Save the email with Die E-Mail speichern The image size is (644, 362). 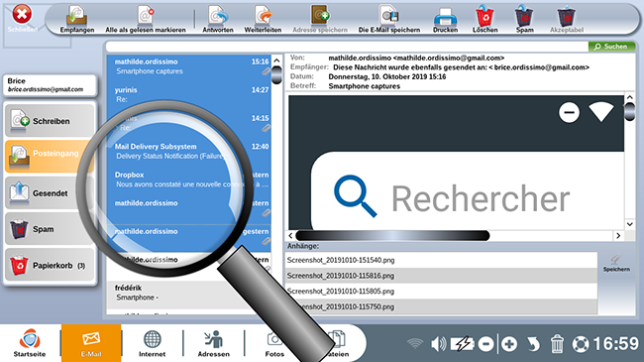click(389, 19)
